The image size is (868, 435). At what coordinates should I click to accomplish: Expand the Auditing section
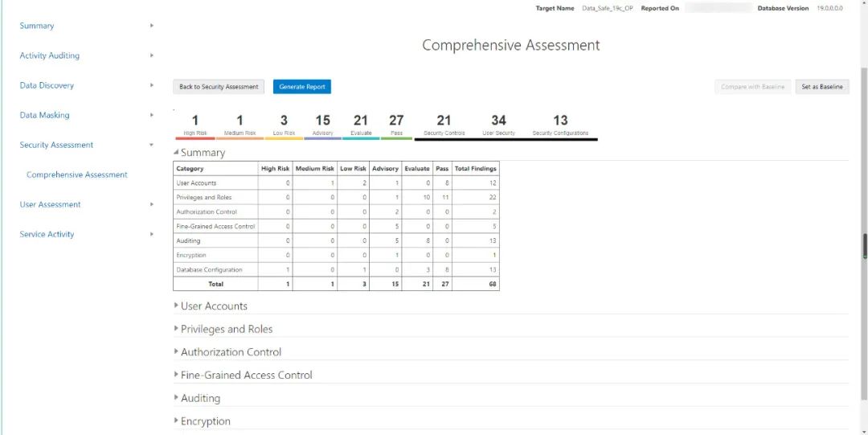click(177, 398)
